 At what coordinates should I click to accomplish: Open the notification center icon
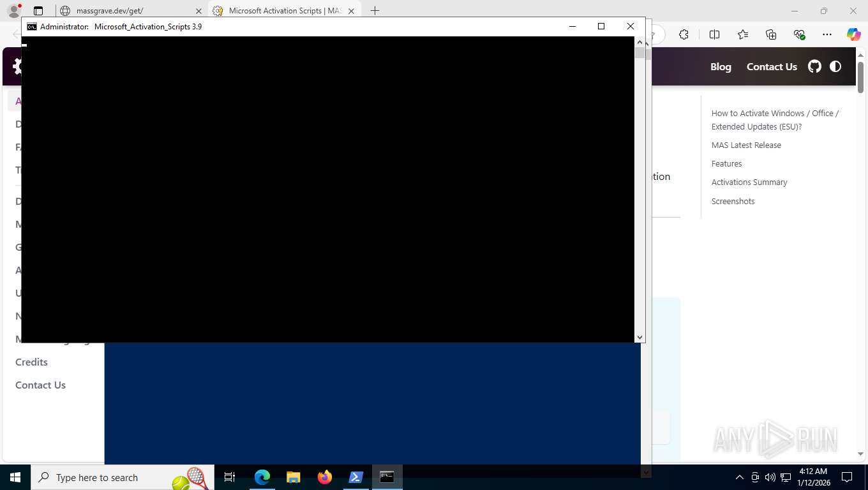coord(847,477)
